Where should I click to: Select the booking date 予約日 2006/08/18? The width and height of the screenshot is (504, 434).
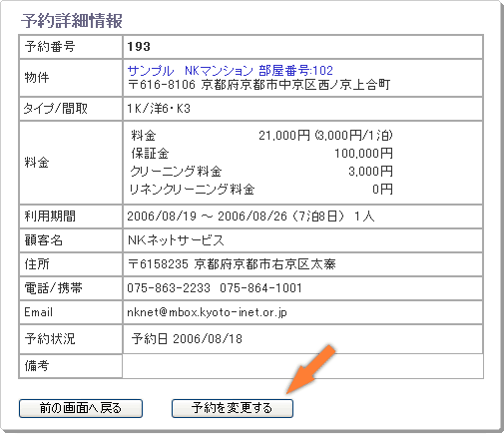coord(187,339)
